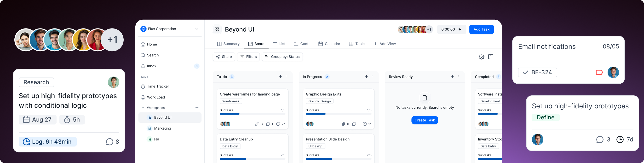644x163 pixels.
Task: Click attachment icon on Create wireframes card
Action: pos(257,124)
